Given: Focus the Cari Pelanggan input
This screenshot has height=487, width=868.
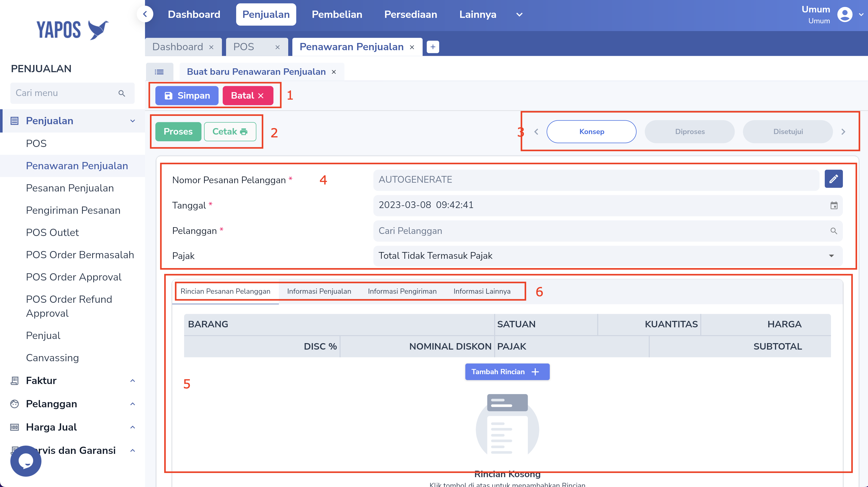Looking at the screenshot, I should click(608, 231).
